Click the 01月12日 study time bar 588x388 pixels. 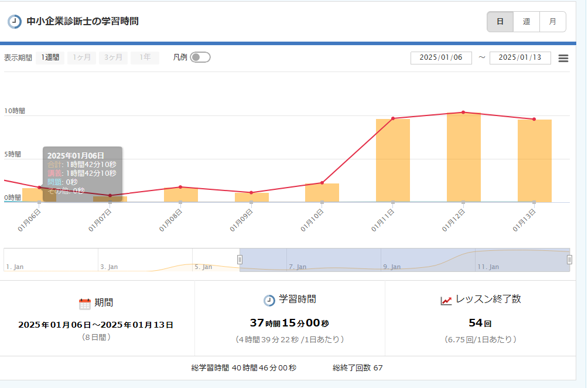coord(464,158)
